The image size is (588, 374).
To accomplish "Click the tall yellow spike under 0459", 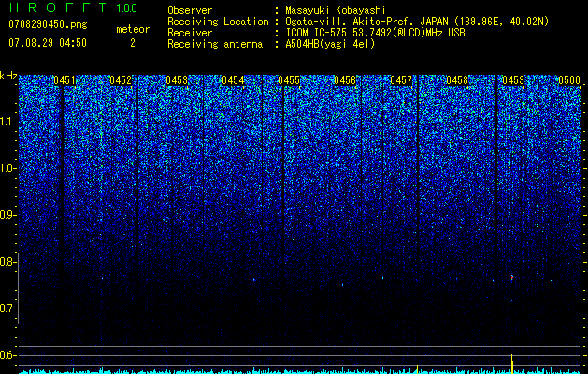I will (512, 363).
